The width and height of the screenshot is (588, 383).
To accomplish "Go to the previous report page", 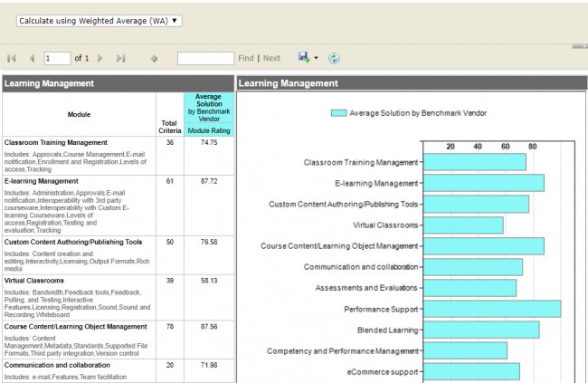I will point(32,58).
